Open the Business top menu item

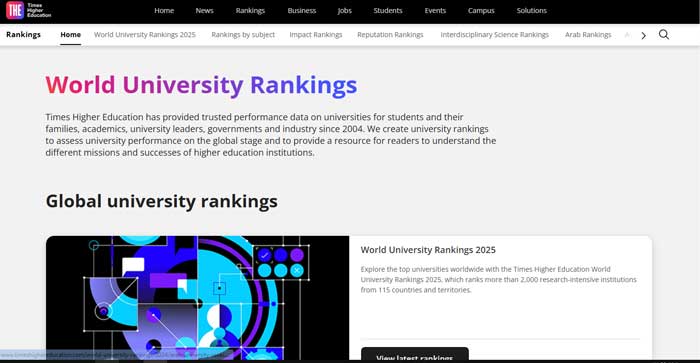tap(302, 10)
